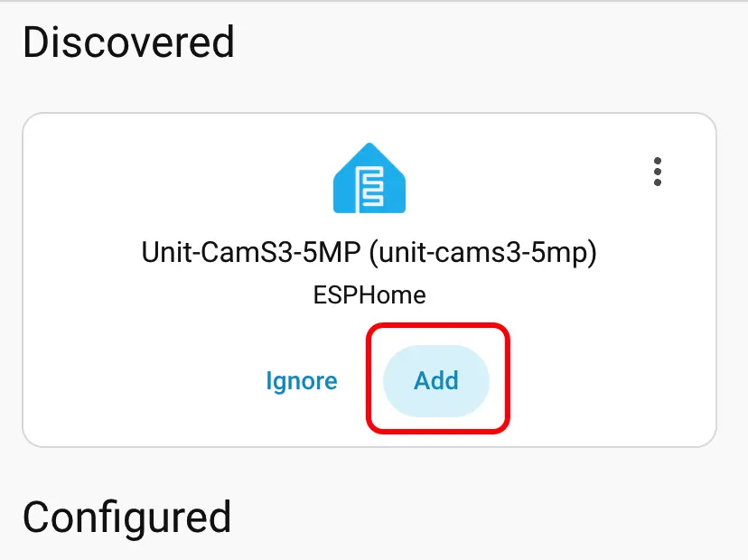This screenshot has width=748, height=560.
Task: Ignore the discovered ESPHome device
Action: click(302, 381)
